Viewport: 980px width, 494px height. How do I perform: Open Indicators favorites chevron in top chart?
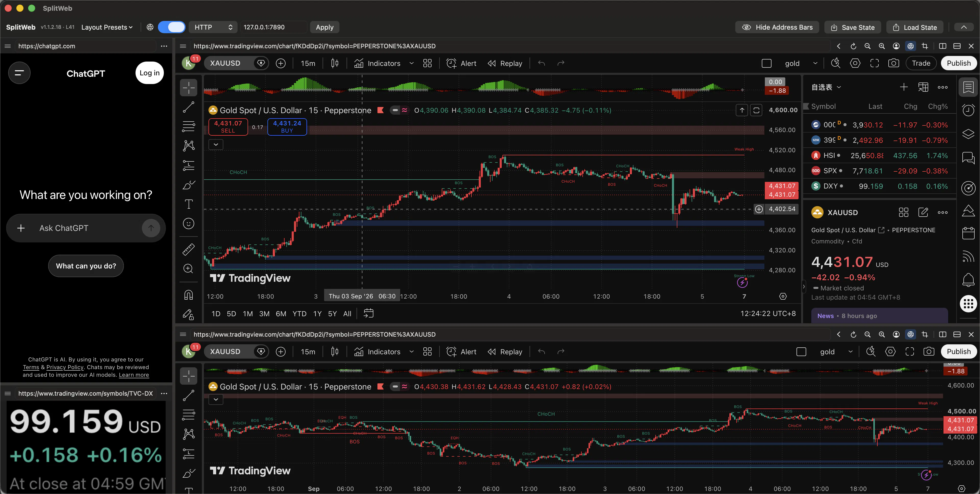pyautogui.click(x=411, y=63)
